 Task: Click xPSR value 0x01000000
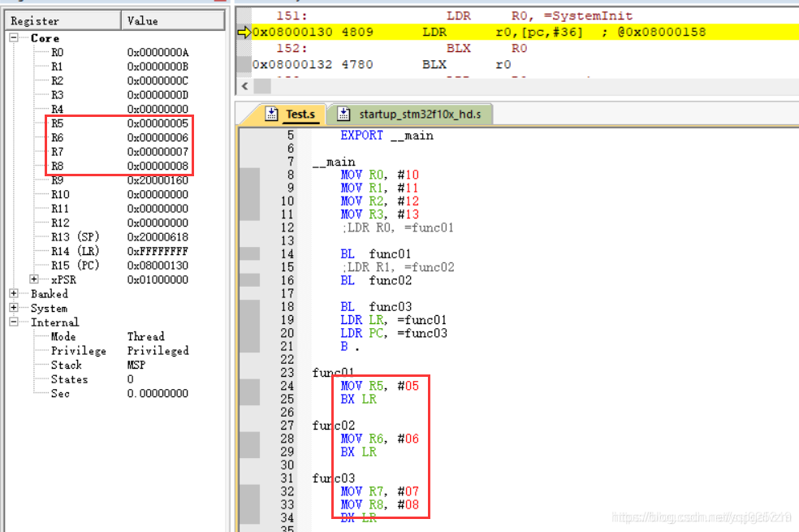158,279
